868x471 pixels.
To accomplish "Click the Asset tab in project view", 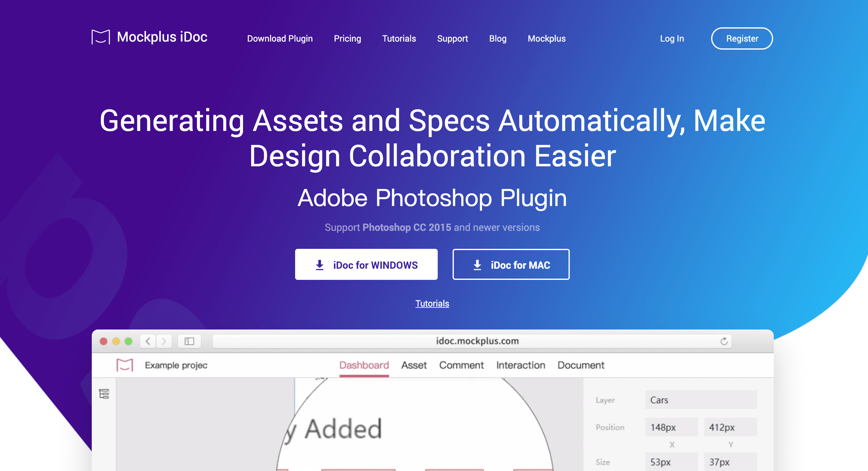I will 414,365.
